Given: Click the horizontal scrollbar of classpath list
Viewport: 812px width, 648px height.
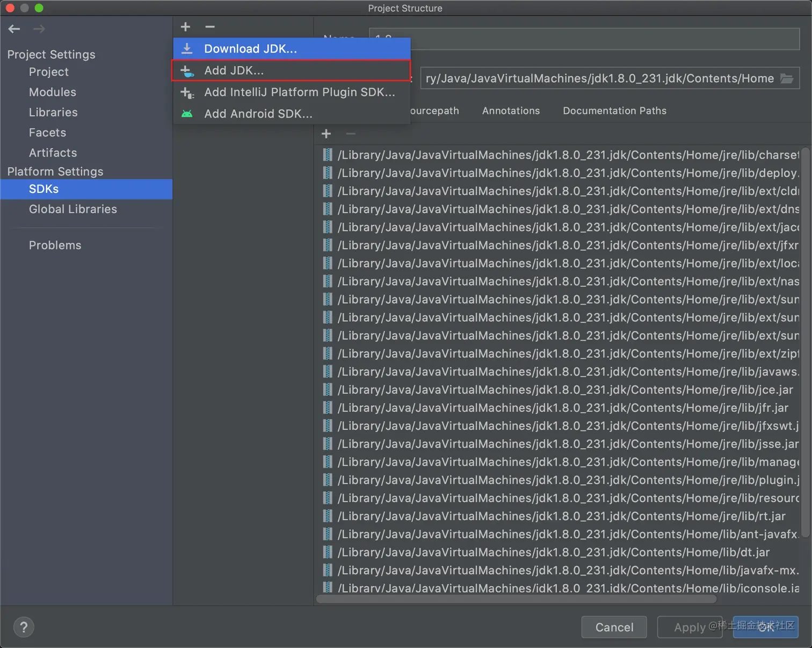Looking at the screenshot, I should click(x=517, y=599).
